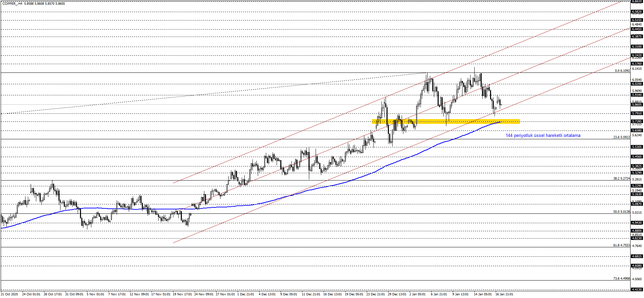
Task: Click the COPPER H4 symbol title text
Action: [12, 3]
